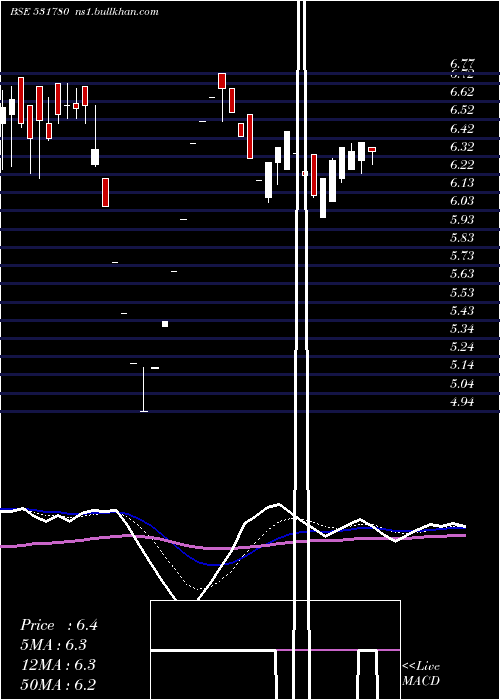Click the BSE 531780 ticker label
The image size is (500, 700).
40,12
